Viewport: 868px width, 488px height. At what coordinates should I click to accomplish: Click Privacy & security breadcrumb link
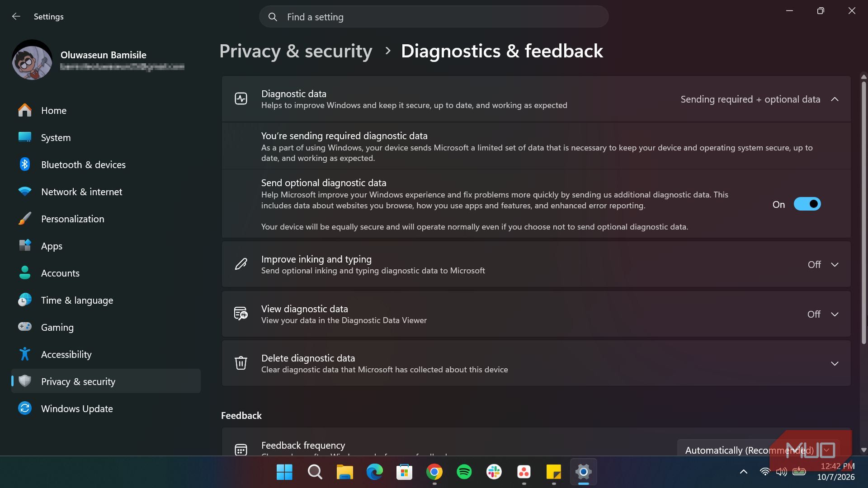point(296,51)
